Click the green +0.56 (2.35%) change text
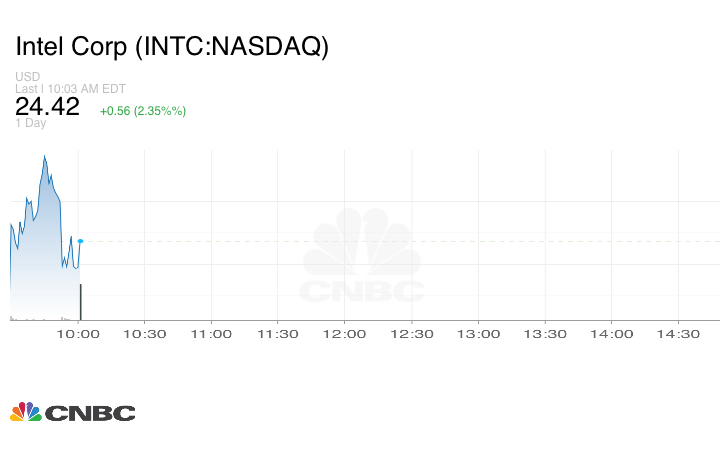The image size is (720, 450). coord(143,110)
